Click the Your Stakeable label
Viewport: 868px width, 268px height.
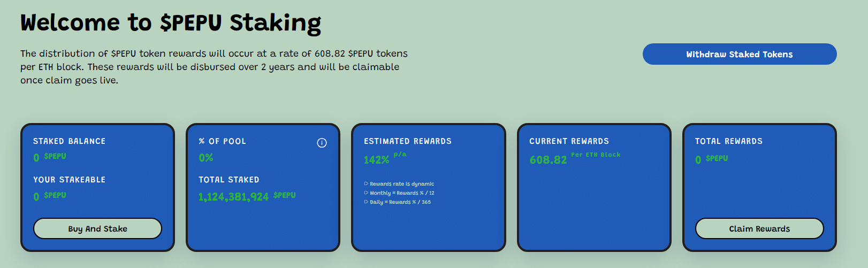(69, 180)
